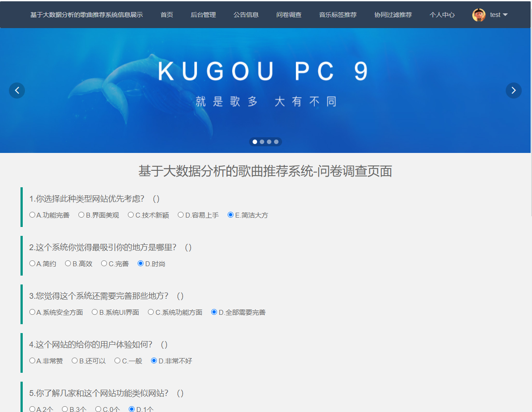Select A.系统安全方面 for question 3
The height and width of the screenshot is (412, 532).
32,312
